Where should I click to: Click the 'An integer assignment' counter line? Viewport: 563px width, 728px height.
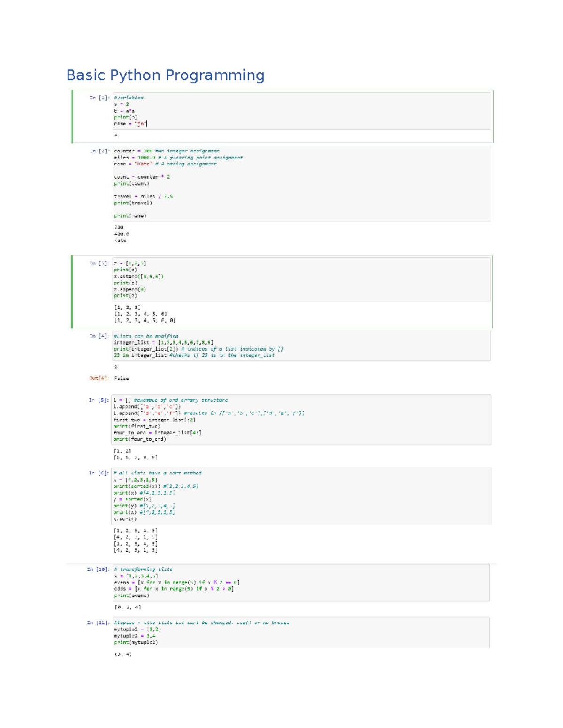(x=167, y=151)
